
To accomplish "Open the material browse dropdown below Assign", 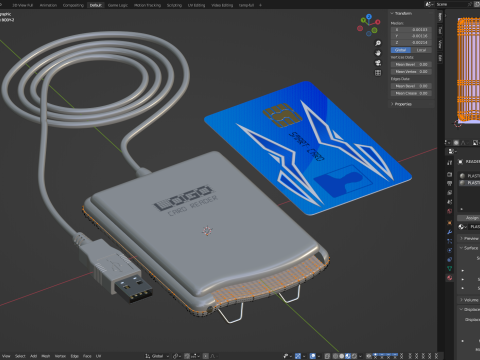I will coord(462,227).
